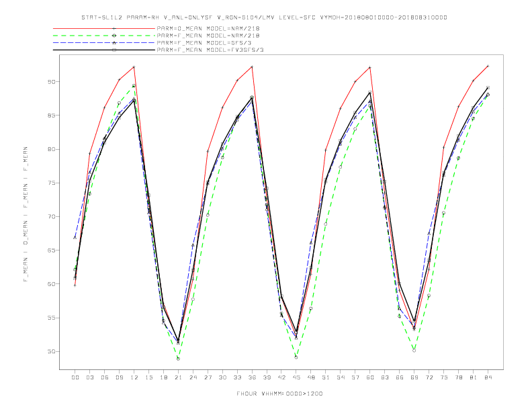532x411 pixels.
Task: Click x-axis forecast hour label 78
Action: (458, 377)
